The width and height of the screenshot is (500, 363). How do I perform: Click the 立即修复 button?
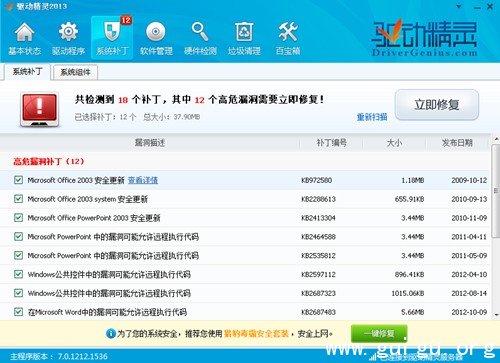pos(437,105)
